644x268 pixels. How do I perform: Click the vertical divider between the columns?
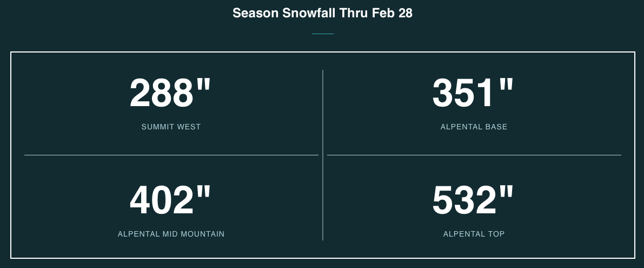click(x=323, y=155)
